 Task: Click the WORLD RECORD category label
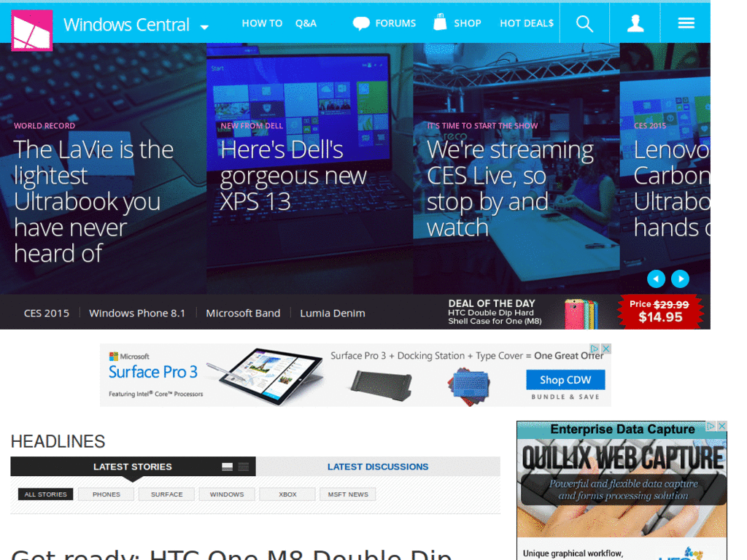44,125
